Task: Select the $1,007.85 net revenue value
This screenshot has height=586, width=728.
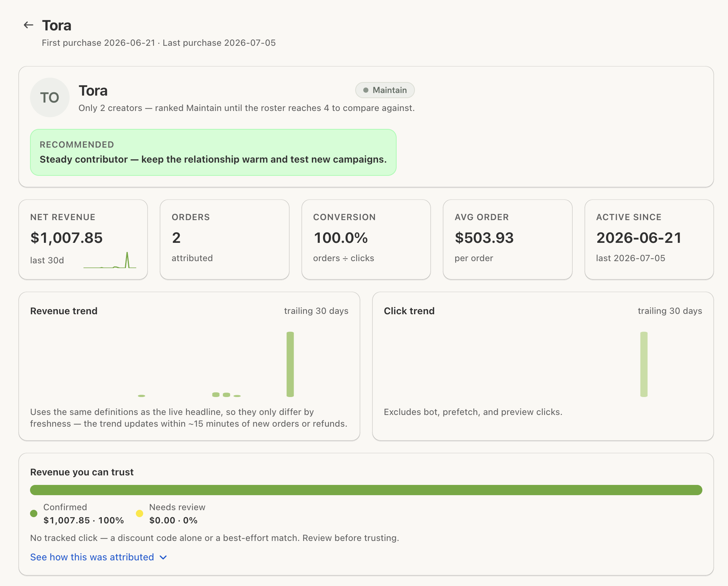Action: [66, 238]
